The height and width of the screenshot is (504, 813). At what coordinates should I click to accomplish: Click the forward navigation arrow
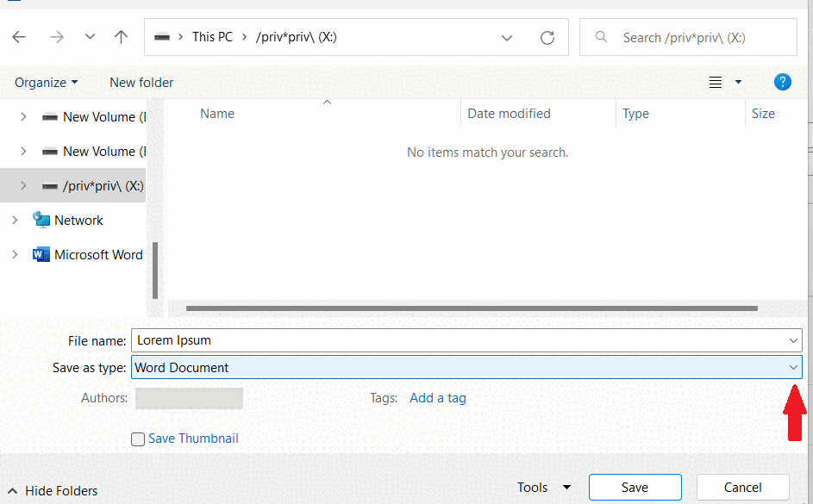point(57,37)
